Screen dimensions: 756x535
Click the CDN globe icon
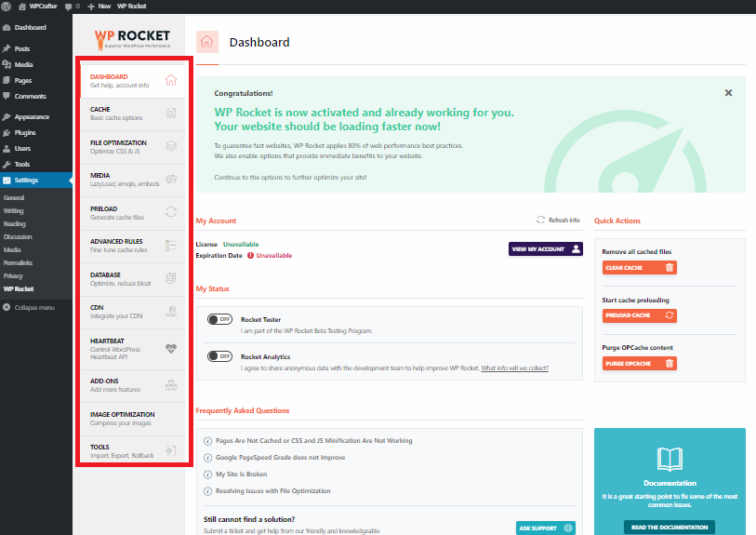(171, 311)
